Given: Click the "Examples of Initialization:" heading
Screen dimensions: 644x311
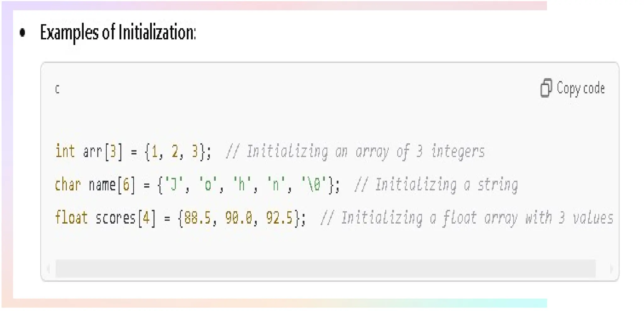Looking at the screenshot, I should [x=118, y=32].
